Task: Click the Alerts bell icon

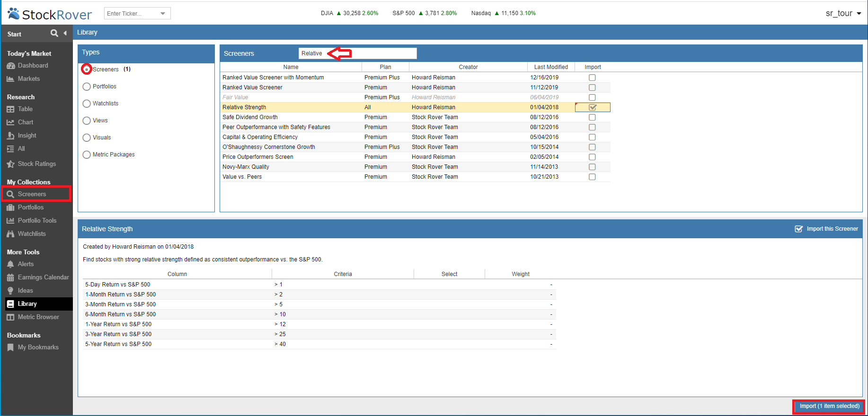Action: (x=10, y=264)
